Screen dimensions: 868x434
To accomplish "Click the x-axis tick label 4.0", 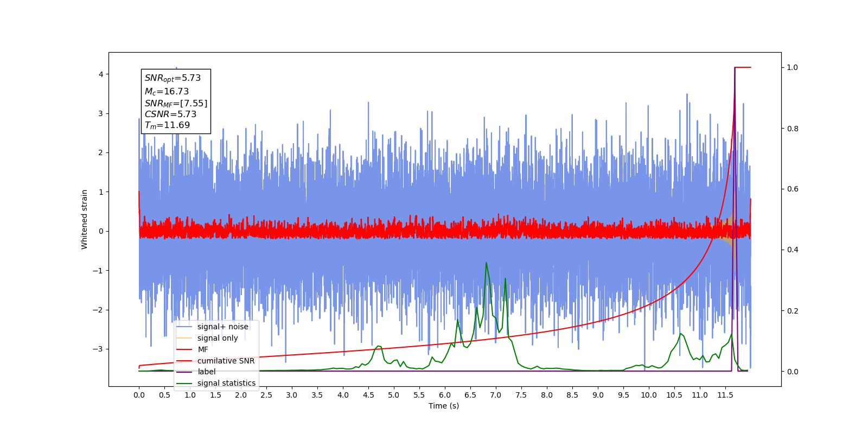I will [x=343, y=395].
